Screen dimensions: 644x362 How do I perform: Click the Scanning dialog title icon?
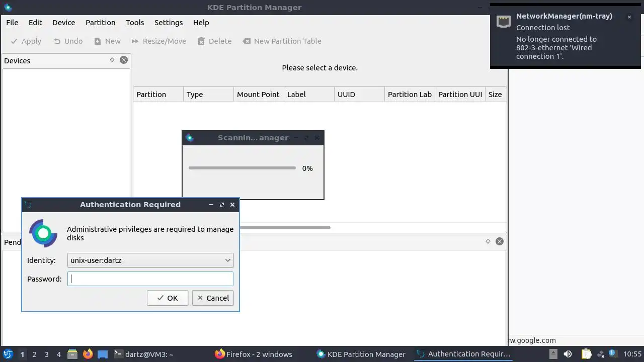[190, 138]
